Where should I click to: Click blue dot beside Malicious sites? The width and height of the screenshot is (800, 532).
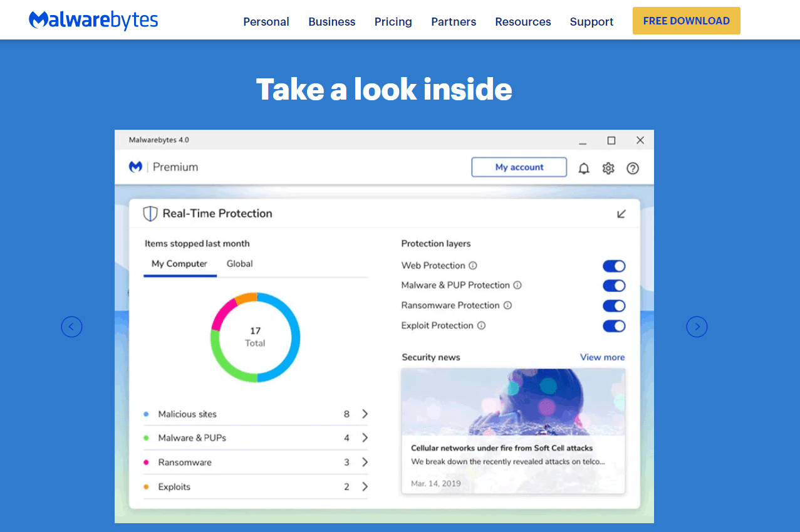pos(146,414)
